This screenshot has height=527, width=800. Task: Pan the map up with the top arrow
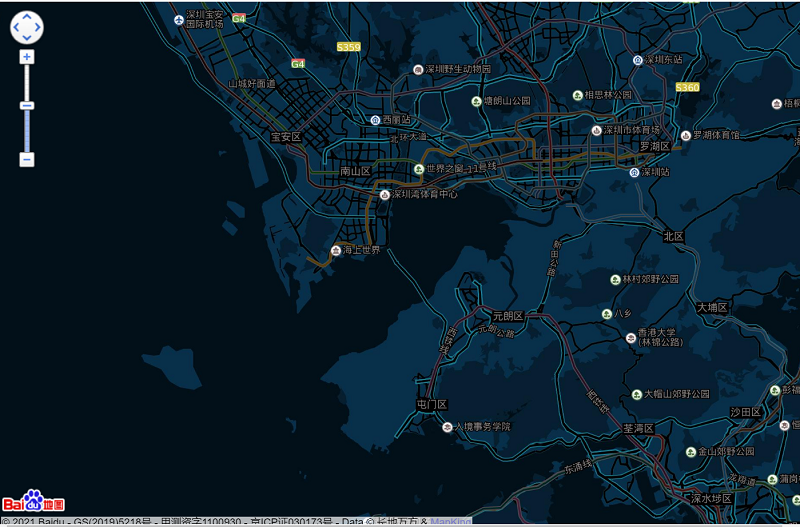27,15
